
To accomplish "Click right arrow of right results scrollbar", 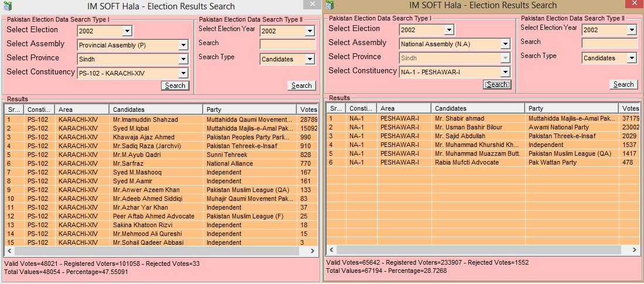I will [x=634, y=249].
